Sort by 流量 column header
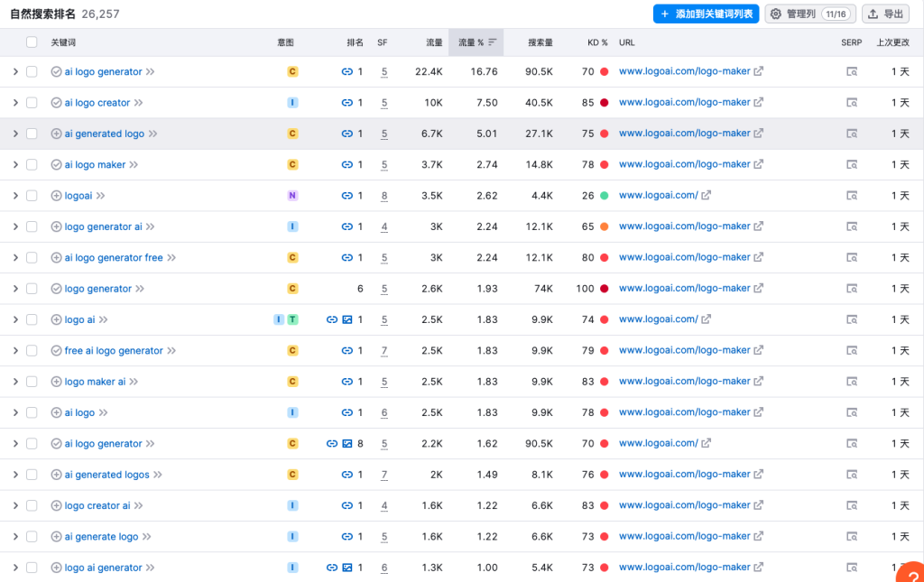 pos(434,42)
